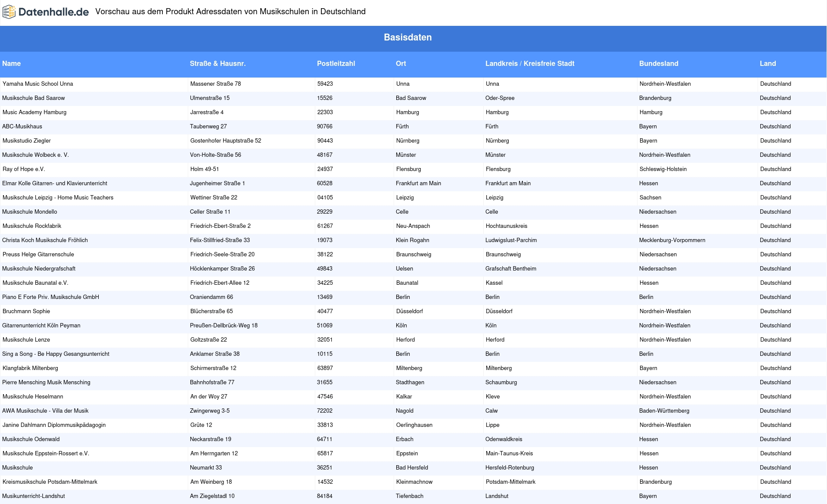The height and width of the screenshot is (504, 827).
Task: Select the Ort cell Oerlinghausen
Action: click(x=414, y=425)
